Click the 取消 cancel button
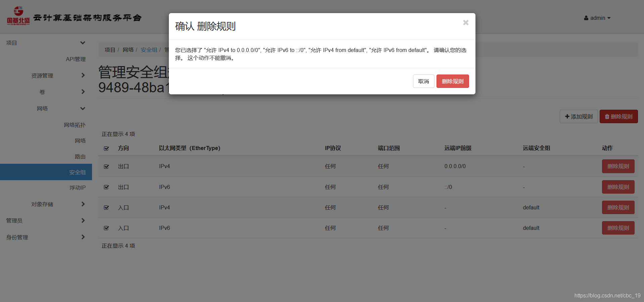Viewport: 644px width, 302px height. tap(423, 81)
